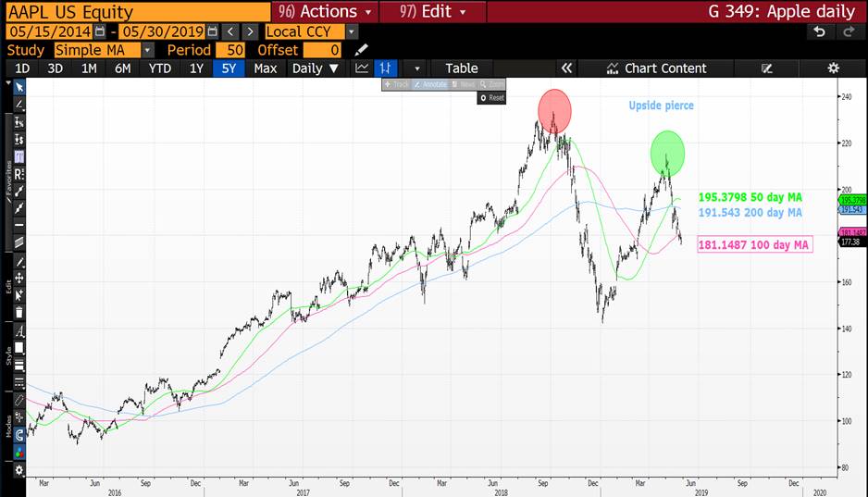Open the fill color square tool
The image size is (868, 497).
click(x=19, y=348)
